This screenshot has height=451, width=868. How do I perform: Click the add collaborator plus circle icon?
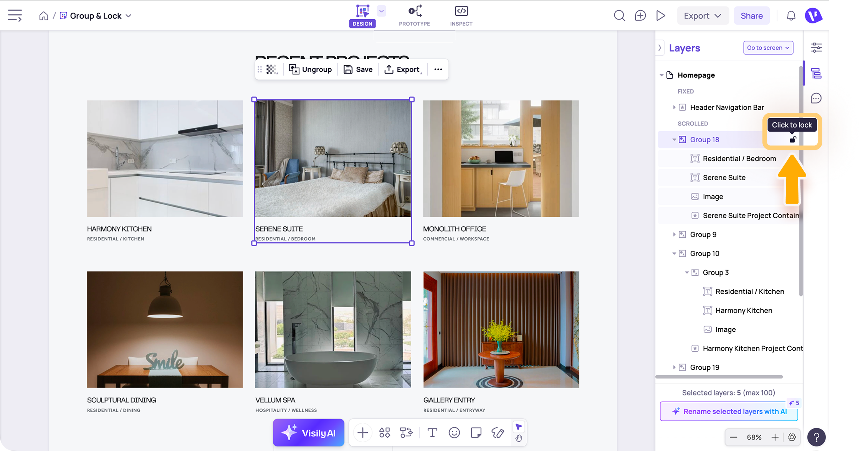(640, 16)
